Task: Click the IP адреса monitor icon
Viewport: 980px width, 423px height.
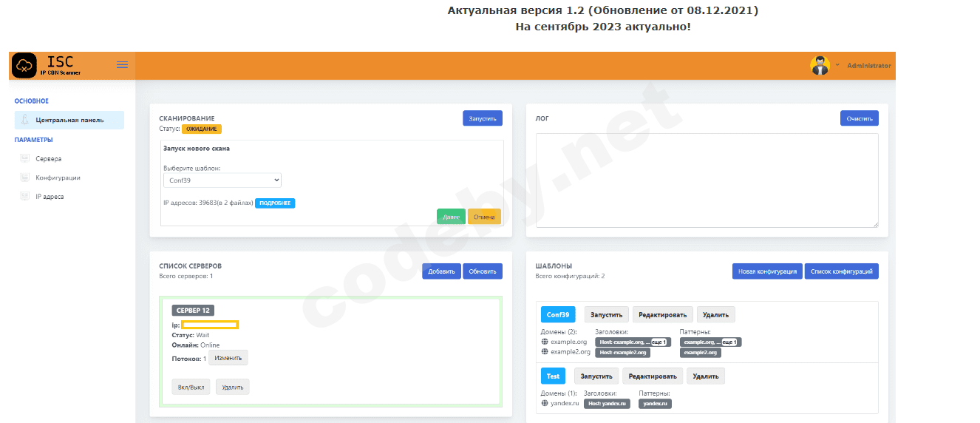Action: (24, 197)
